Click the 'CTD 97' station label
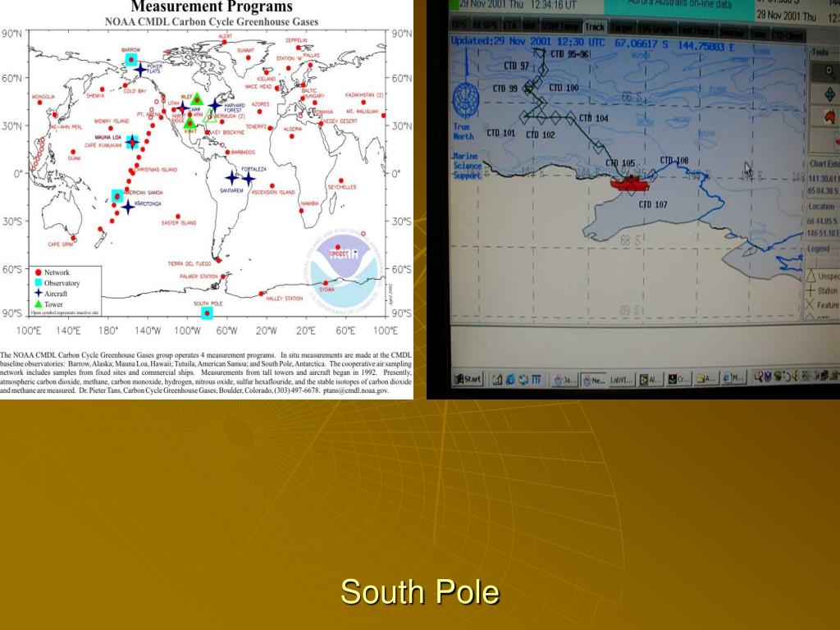 516,66
